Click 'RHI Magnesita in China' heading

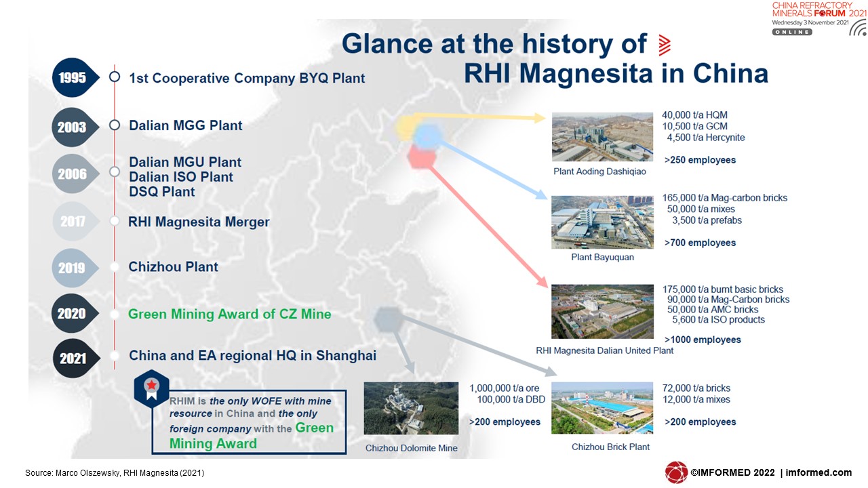[x=616, y=73]
